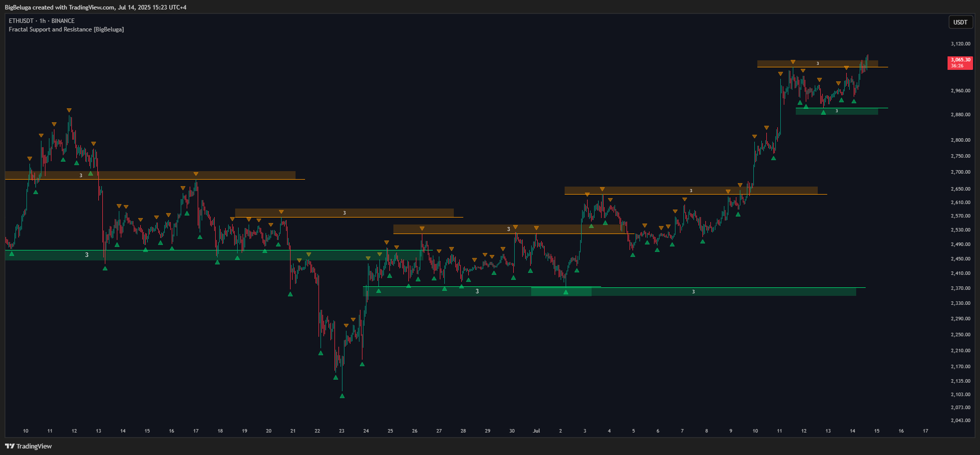Click date label 21 on time axis
This screenshot has height=455, width=980.
click(293, 431)
